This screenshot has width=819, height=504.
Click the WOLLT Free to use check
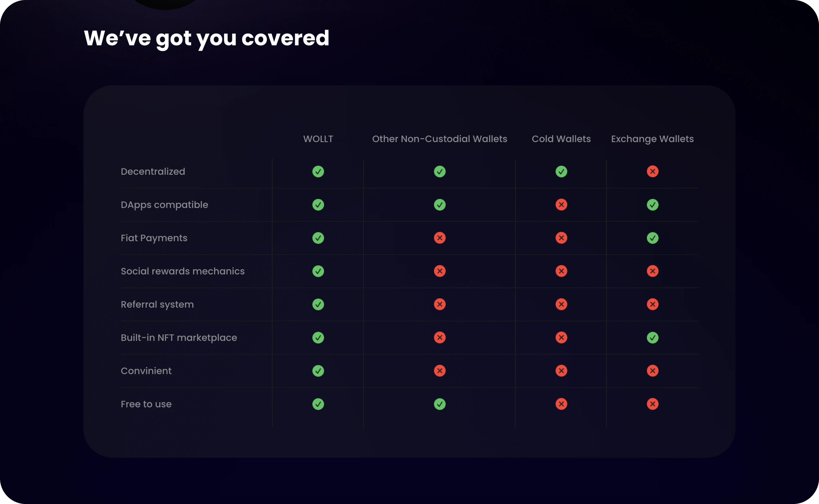[x=318, y=404]
